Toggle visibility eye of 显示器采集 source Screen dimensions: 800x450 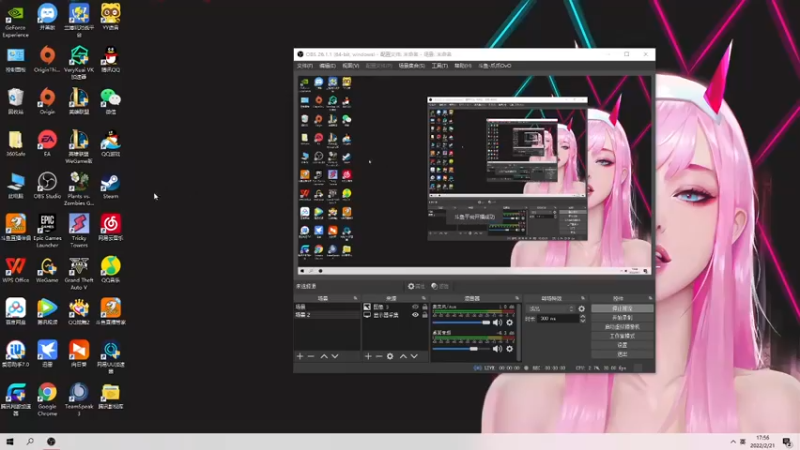pos(415,315)
